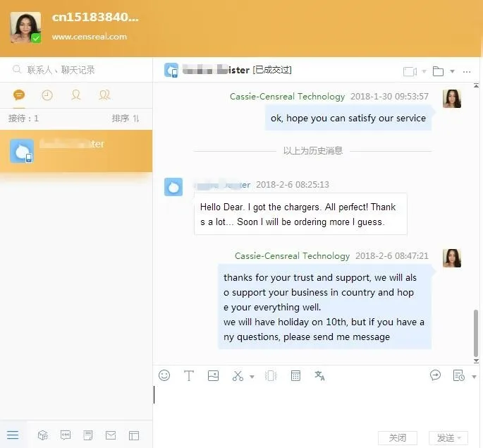The image size is (483, 448).
Task: Switch to the single contacts tab
Action: tap(75, 95)
